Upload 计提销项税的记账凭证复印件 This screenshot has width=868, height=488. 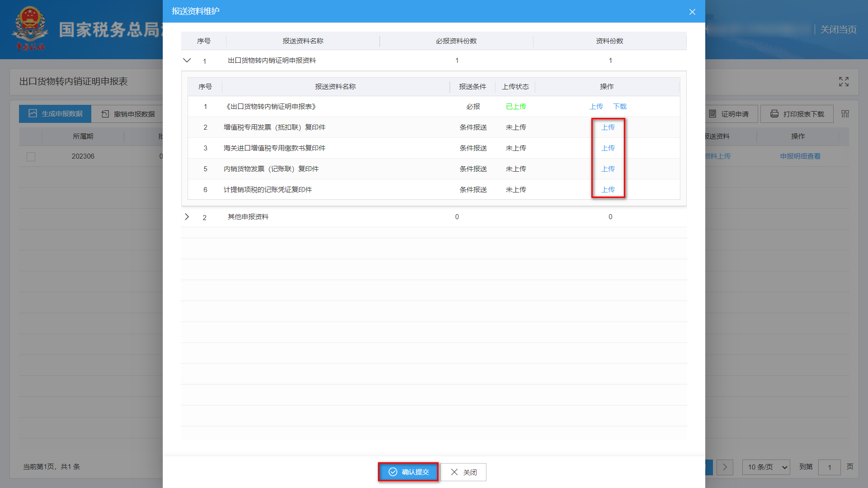coord(608,190)
